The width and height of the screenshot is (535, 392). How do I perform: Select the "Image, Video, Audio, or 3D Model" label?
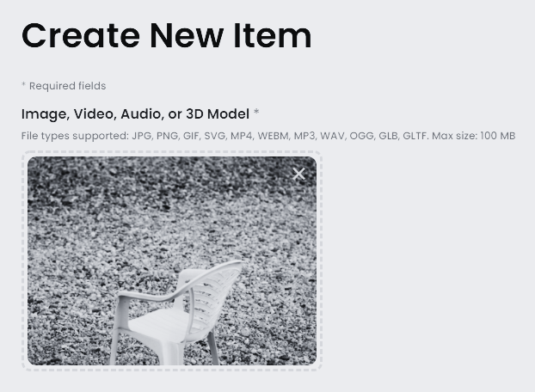pos(135,113)
